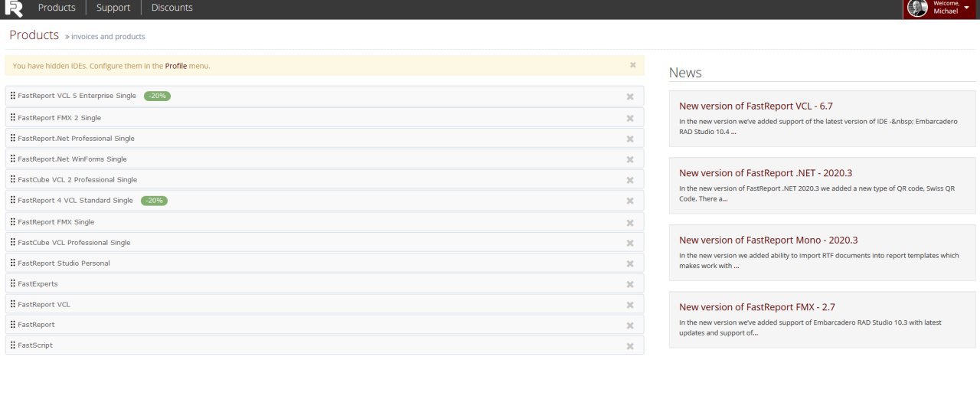Remove FastReport FMX Single row
Screen dimensions: 980x396
pos(630,223)
